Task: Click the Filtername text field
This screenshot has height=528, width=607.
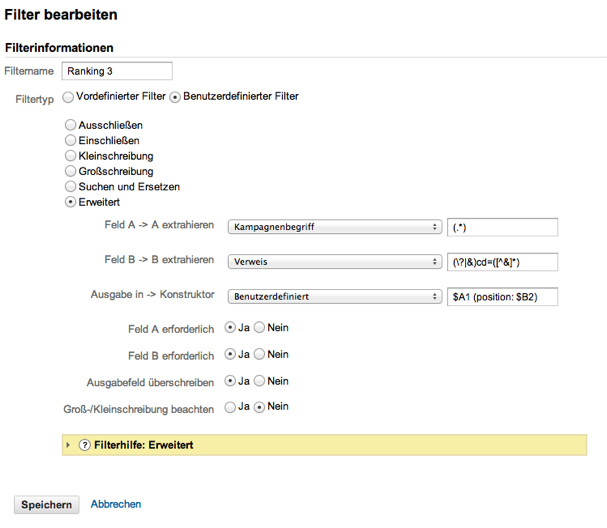Action: point(117,71)
